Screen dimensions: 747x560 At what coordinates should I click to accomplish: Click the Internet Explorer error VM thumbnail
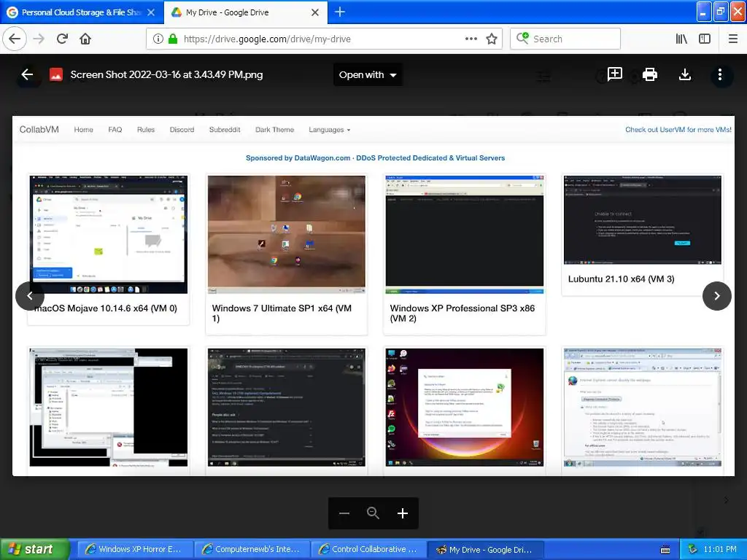643,407
